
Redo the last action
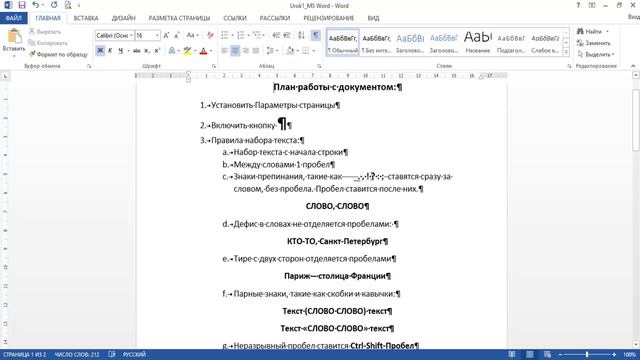tap(54, 5)
